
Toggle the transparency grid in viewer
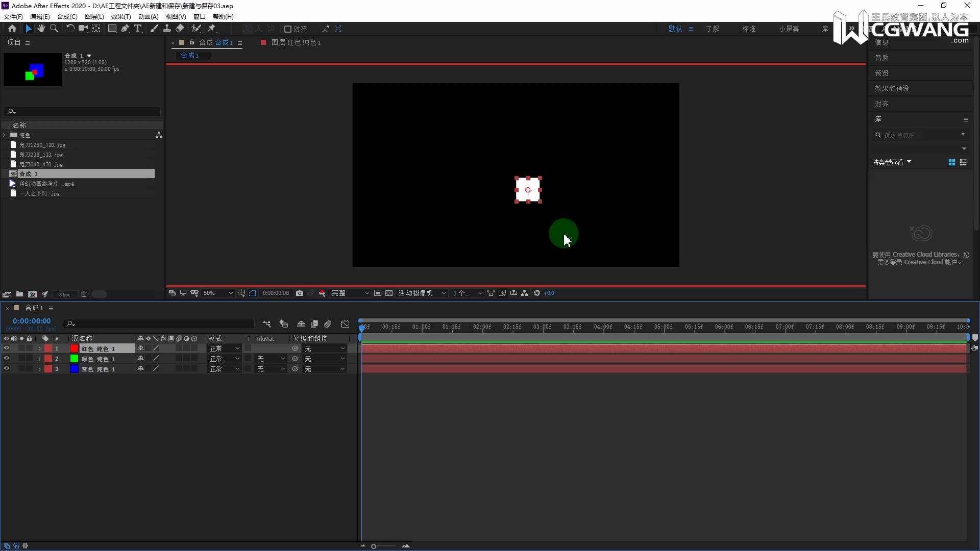tap(389, 293)
